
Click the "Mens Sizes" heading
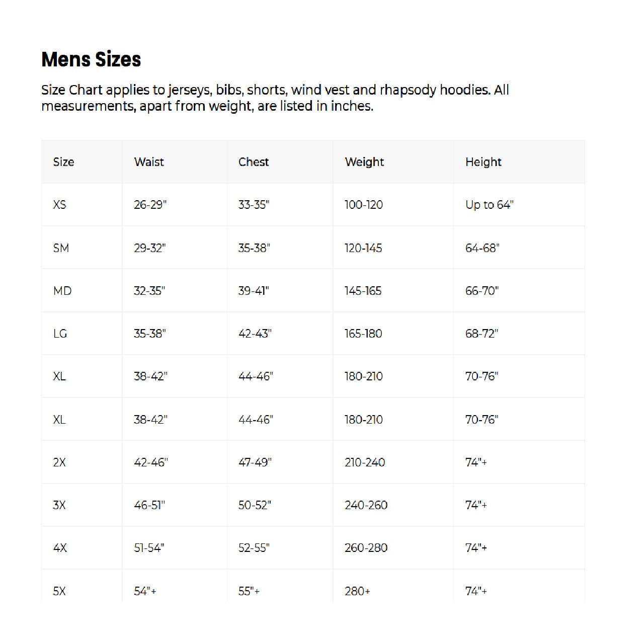point(91,59)
